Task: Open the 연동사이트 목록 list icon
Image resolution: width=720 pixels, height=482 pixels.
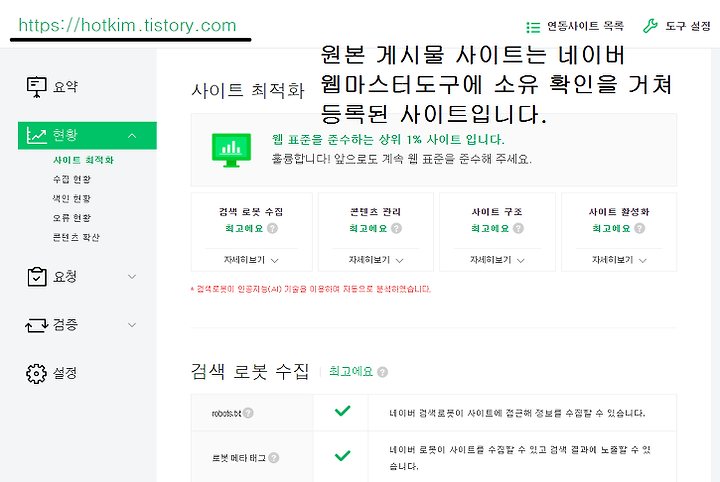Action: pyautogui.click(x=533, y=27)
